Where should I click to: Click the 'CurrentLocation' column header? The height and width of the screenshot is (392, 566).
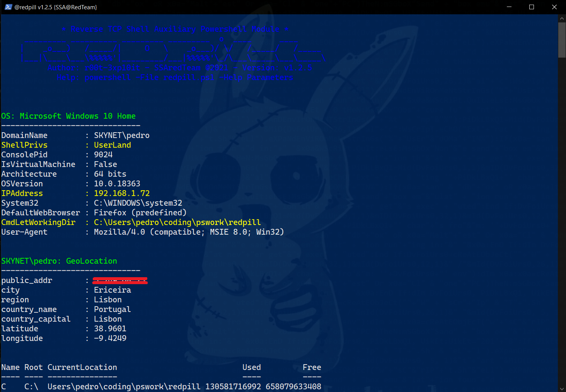(x=82, y=367)
